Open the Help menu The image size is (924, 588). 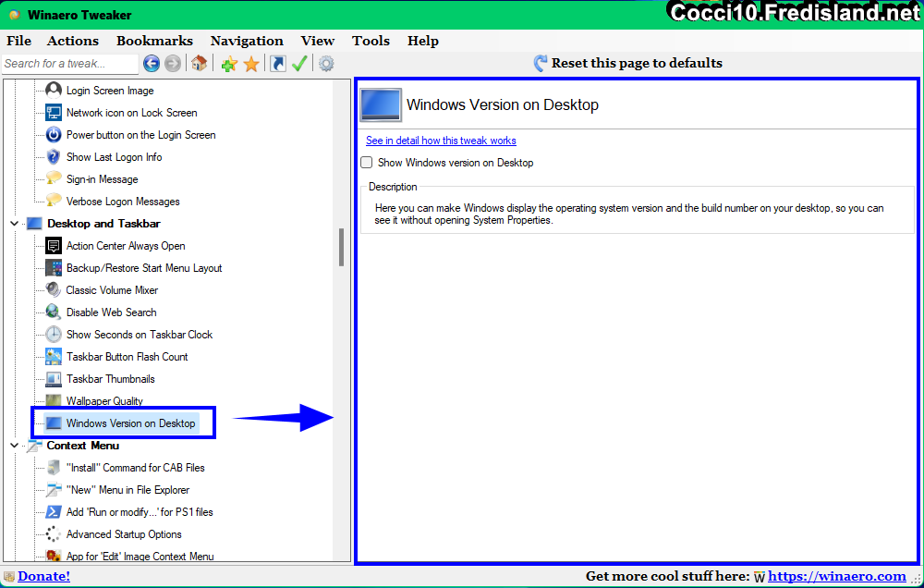[x=423, y=41]
